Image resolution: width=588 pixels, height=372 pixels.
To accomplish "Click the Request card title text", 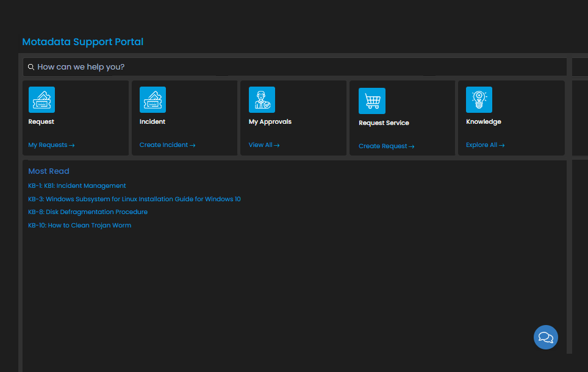I will [x=41, y=121].
